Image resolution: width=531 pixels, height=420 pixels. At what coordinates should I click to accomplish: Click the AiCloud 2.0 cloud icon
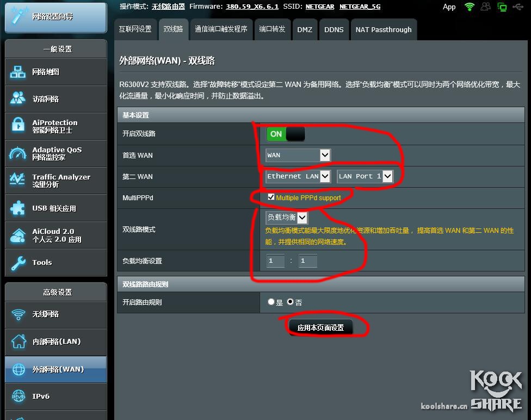tap(18, 235)
